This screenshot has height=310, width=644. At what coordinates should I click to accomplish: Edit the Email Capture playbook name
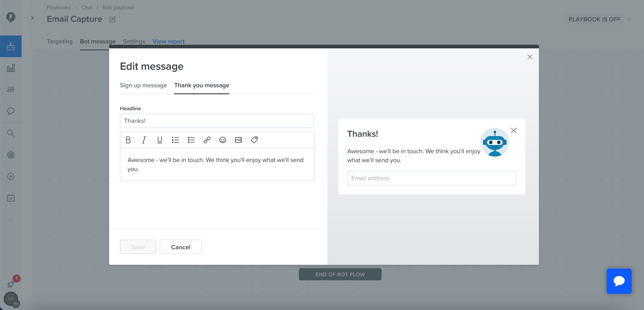click(x=112, y=19)
